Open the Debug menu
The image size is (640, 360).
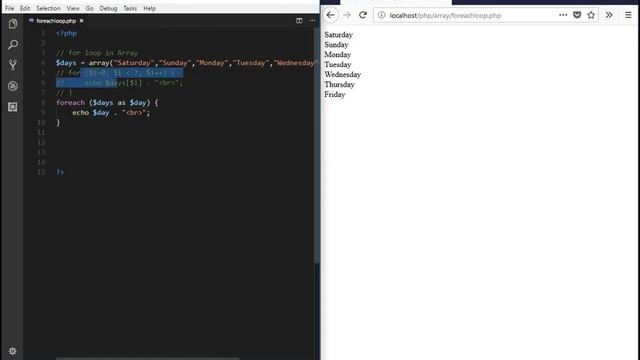pyautogui.click(x=108, y=8)
